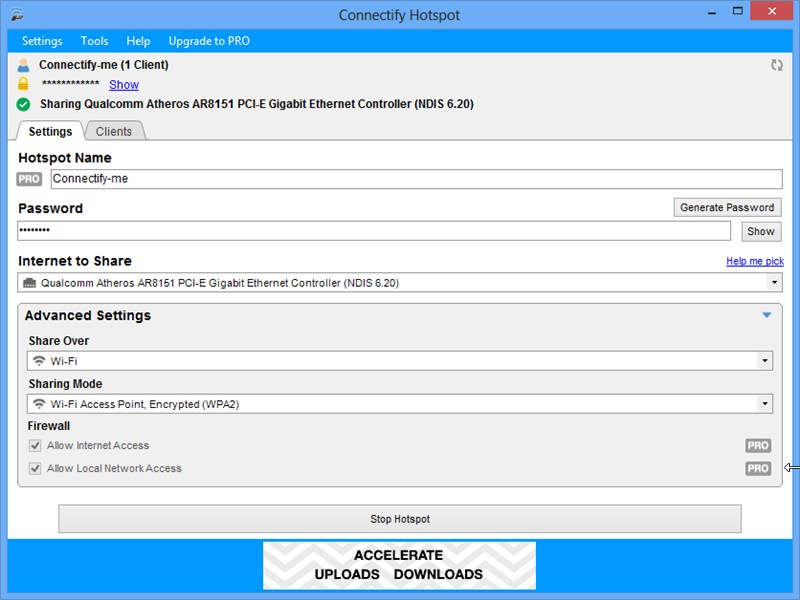This screenshot has height=600, width=800.
Task: Open the Settings menu
Action: click(42, 41)
